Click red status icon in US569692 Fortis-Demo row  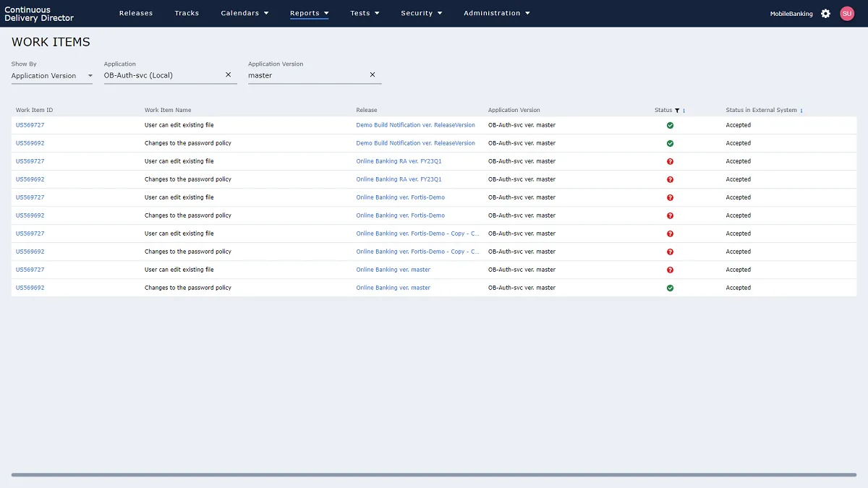coord(670,215)
